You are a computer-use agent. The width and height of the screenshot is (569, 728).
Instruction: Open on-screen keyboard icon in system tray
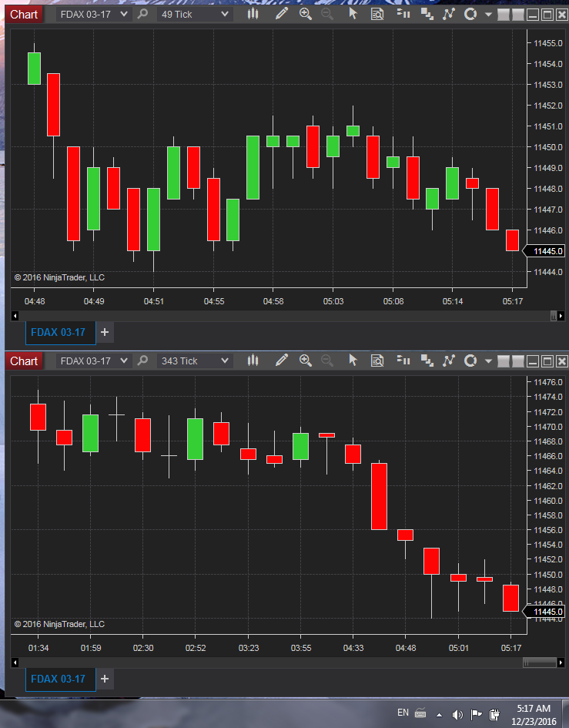click(420, 713)
